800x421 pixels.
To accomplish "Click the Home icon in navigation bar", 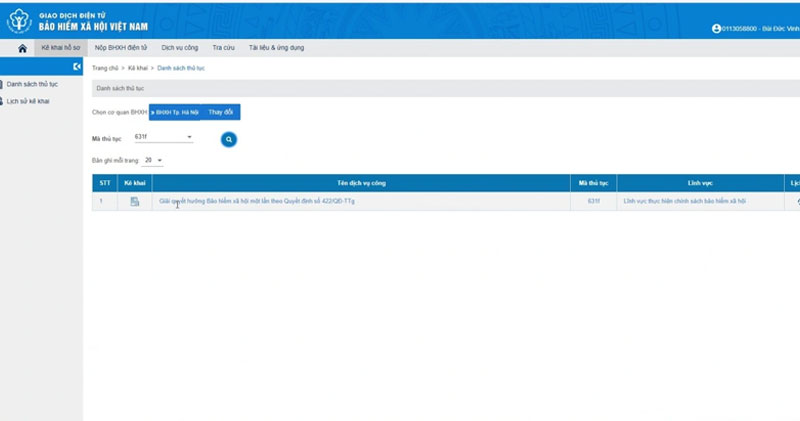I will point(22,48).
